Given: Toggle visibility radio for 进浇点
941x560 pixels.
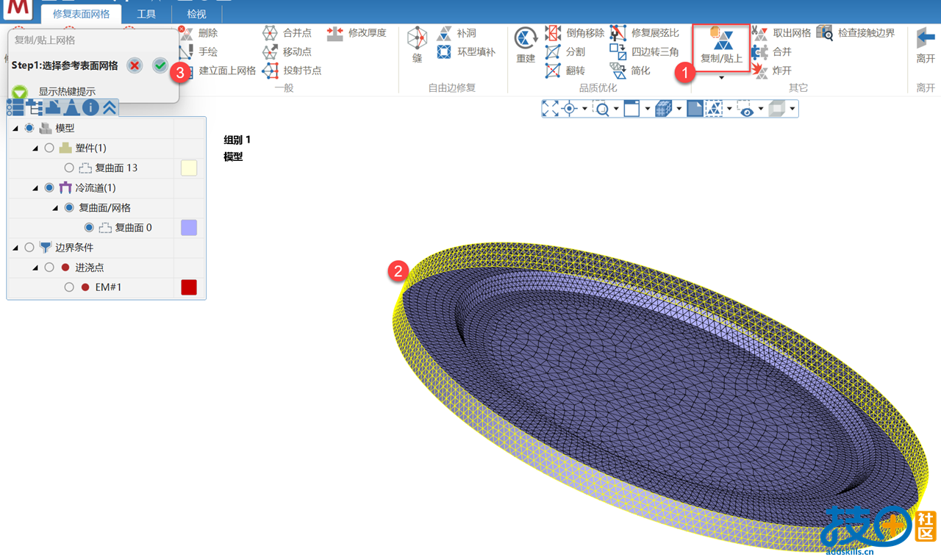Looking at the screenshot, I should coord(49,268).
